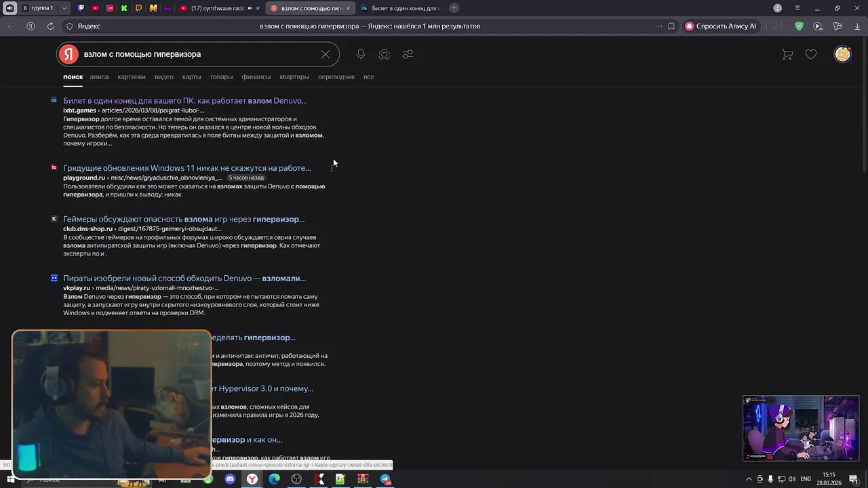Click the Yandex Я logo in search bar
This screenshot has height=488, width=868.
coord(68,54)
